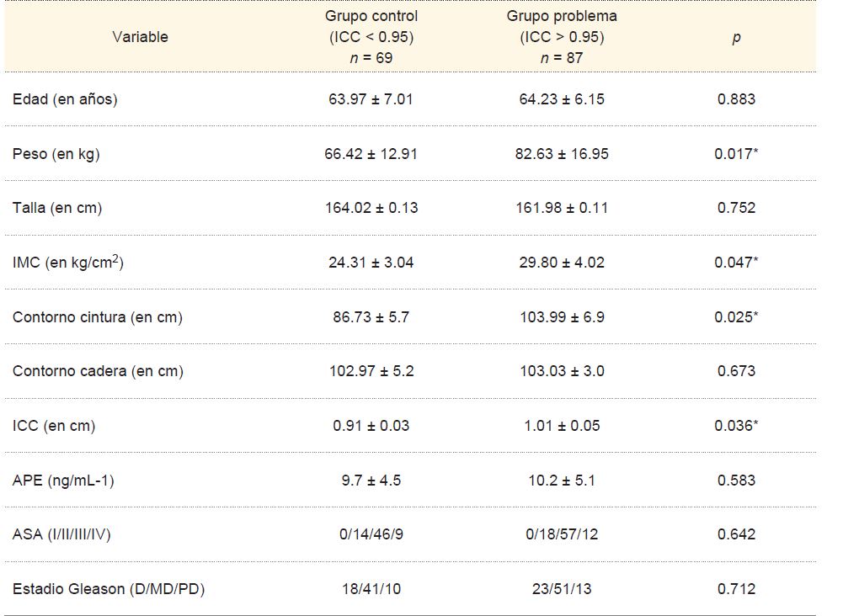Click the IMC row label
This screenshot has width=859, height=616.
point(68,263)
